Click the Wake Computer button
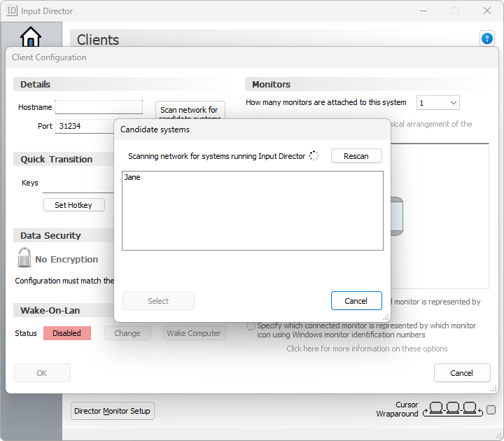 coord(194,333)
